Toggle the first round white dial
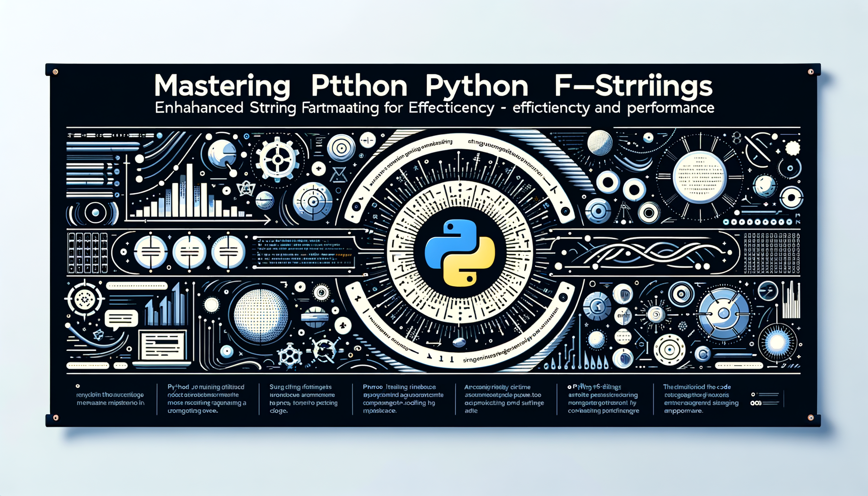 coord(151,252)
